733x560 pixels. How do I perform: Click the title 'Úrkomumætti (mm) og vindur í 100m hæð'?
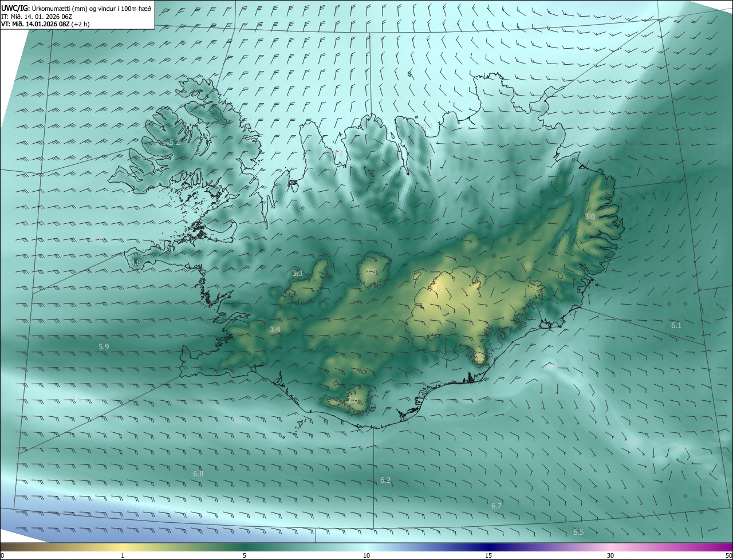(91, 8)
